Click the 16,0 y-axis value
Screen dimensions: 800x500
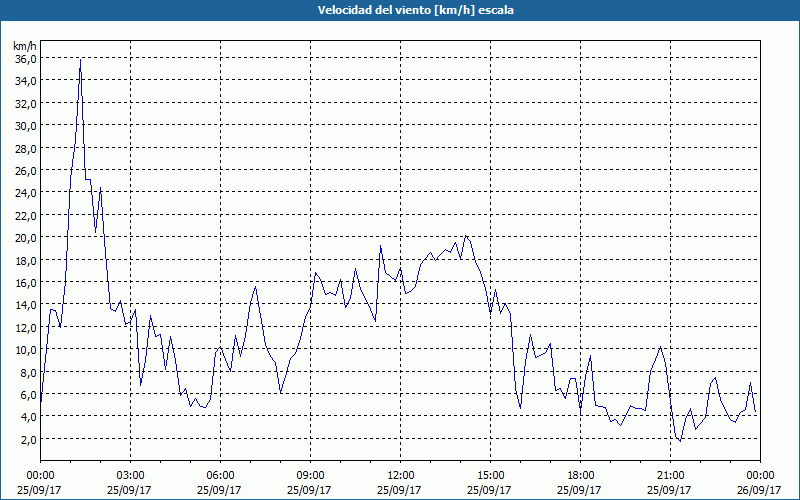tap(27, 282)
